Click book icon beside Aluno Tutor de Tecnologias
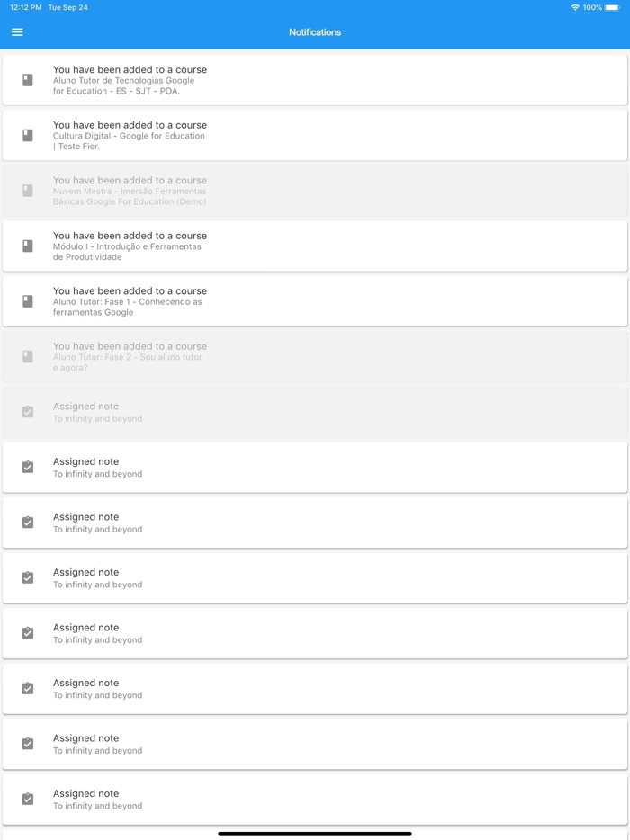 point(28,80)
